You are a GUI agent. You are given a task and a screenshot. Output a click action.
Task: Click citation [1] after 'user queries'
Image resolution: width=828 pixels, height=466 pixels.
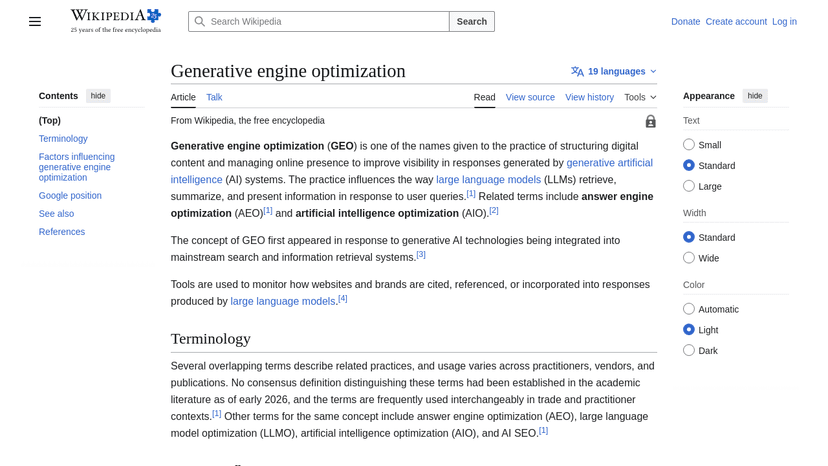471,194
